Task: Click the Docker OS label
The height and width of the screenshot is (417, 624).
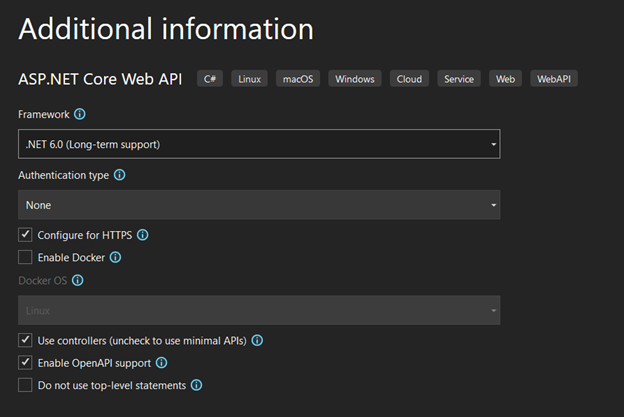Action: (43, 281)
